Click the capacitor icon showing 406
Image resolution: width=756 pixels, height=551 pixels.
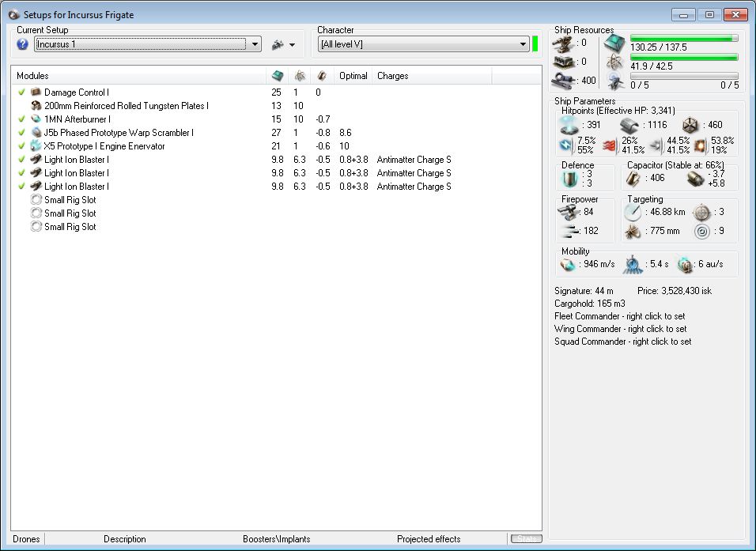tap(633, 179)
